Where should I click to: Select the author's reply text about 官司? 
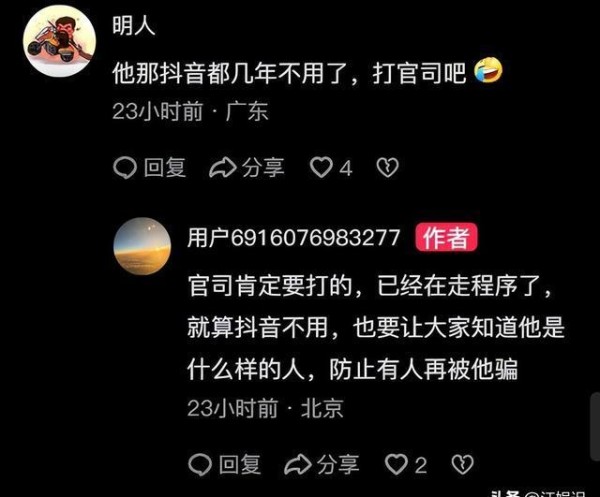(x=376, y=328)
